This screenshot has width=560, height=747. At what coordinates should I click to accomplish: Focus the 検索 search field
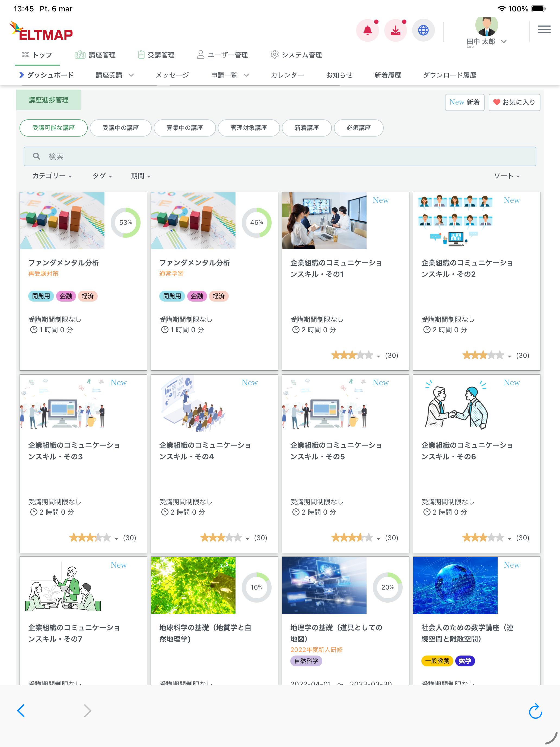280,156
